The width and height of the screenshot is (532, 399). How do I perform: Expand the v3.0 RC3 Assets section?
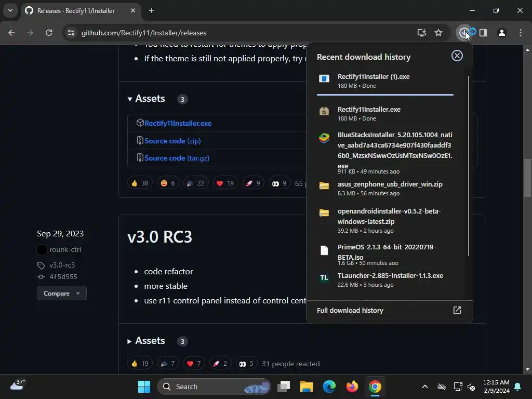pos(146,341)
